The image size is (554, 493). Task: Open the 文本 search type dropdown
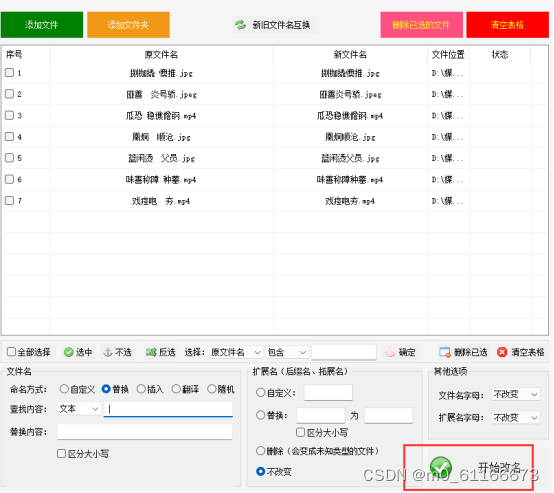click(79, 409)
